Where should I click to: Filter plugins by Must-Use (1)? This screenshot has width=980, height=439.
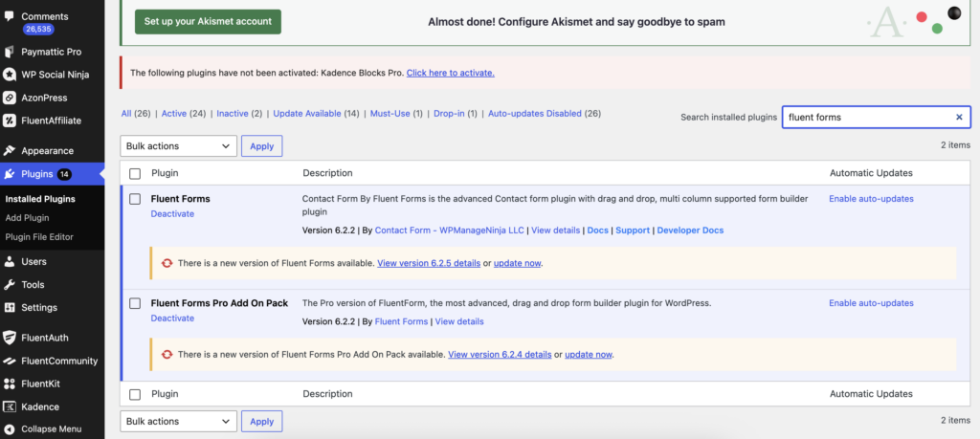click(396, 114)
